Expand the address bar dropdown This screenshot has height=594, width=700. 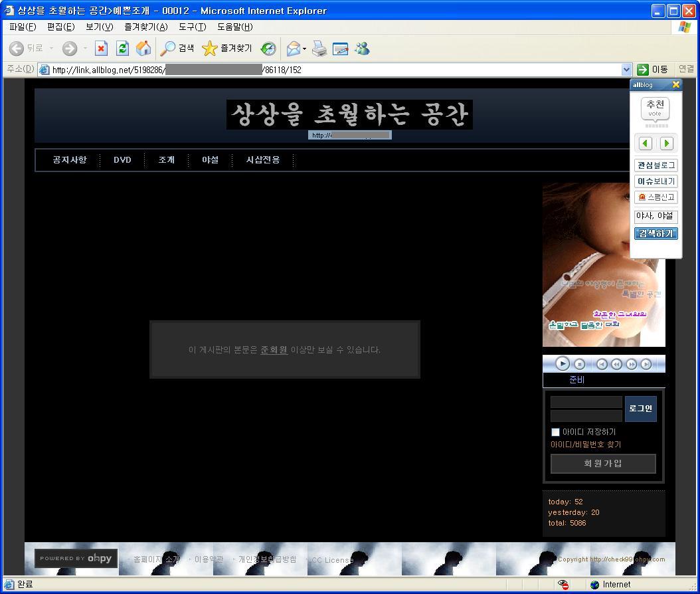[x=626, y=69]
